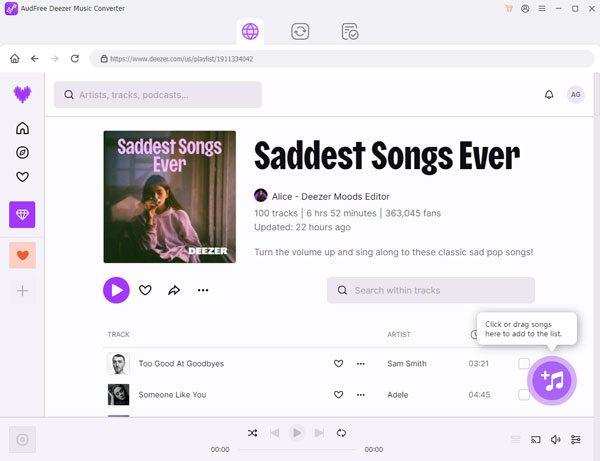Reload the current Deezer page
600x461 pixels.
pyautogui.click(x=75, y=59)
